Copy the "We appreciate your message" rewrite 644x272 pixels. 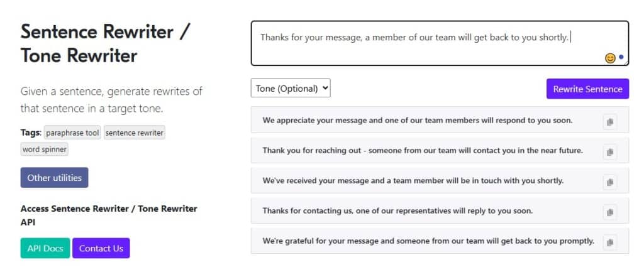pos(609,122)
